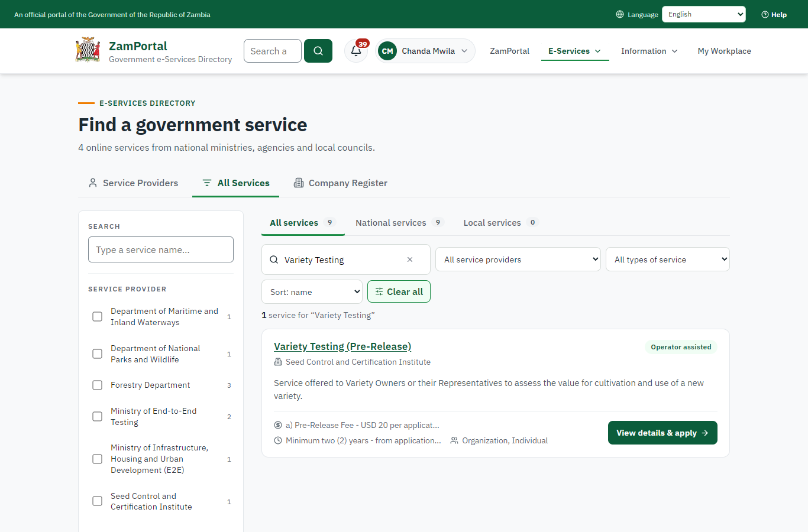Click the Seed Control and Certification Institute provider text in card
This screenshot has width=808, height=532.
pos(358,362)
